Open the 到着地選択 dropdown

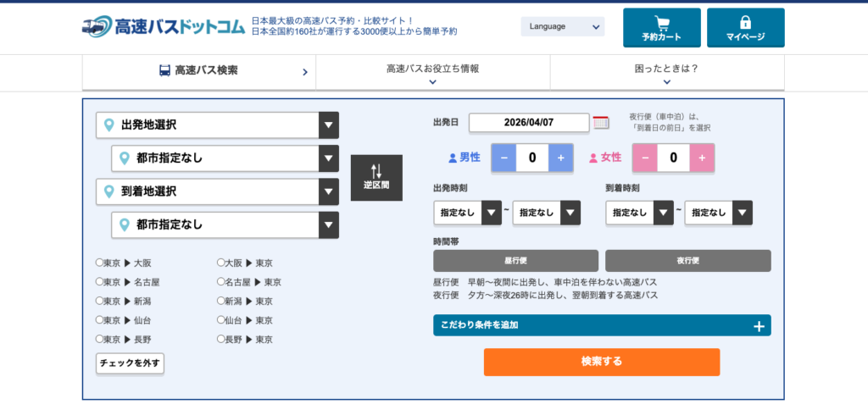tap(218, 191)
